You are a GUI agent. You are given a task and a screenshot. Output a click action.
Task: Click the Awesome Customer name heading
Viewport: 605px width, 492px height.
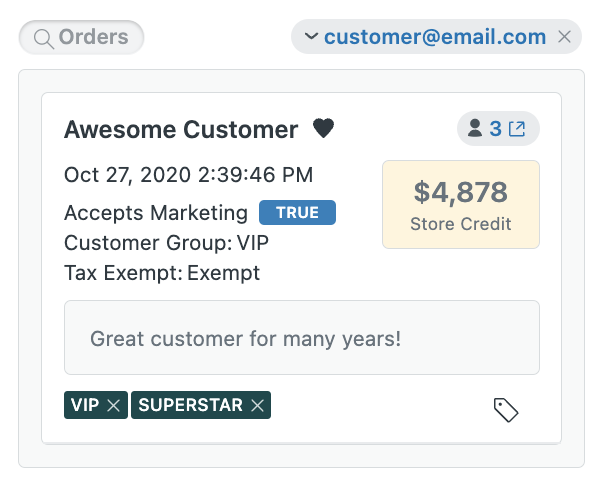181,130
